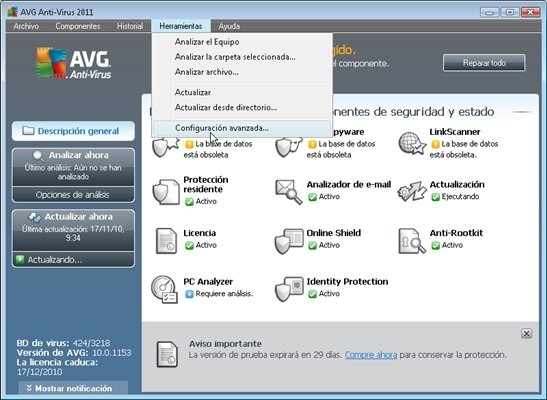Image resolution: width=547 pixels, height=400 pixels.
Task: Start scan with Analizar ahora
Action: (x=73, y=167)
